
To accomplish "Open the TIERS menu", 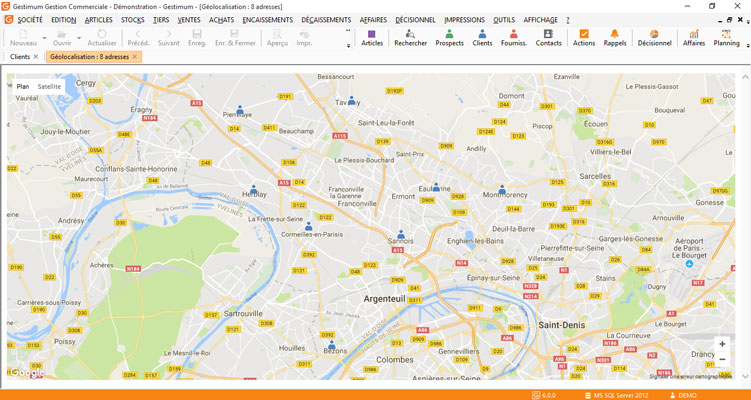I will coord(161,20).
